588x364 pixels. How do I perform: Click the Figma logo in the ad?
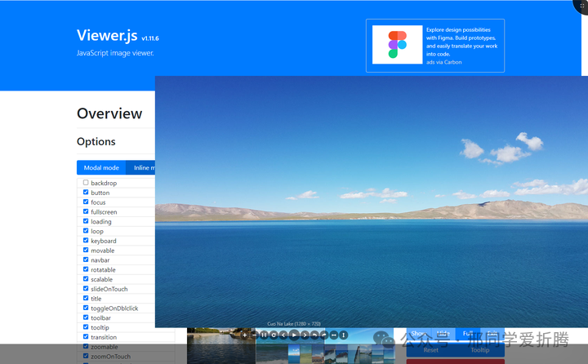[397, 45]
